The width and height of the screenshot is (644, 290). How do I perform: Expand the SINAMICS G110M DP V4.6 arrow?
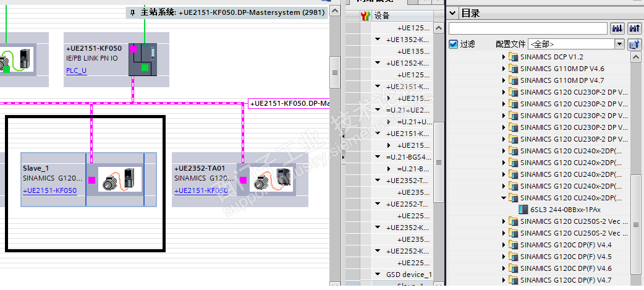pos(504,69)
